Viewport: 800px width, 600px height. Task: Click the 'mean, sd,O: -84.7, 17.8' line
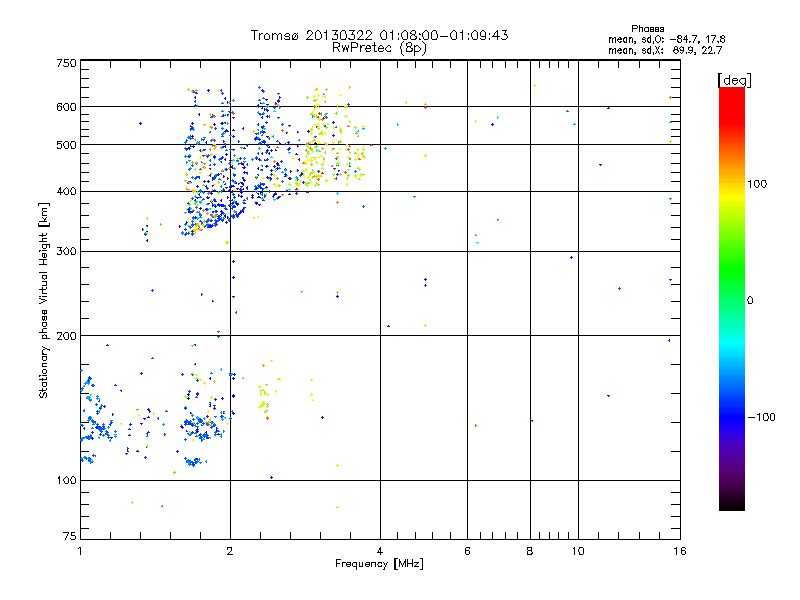point(666,39)
